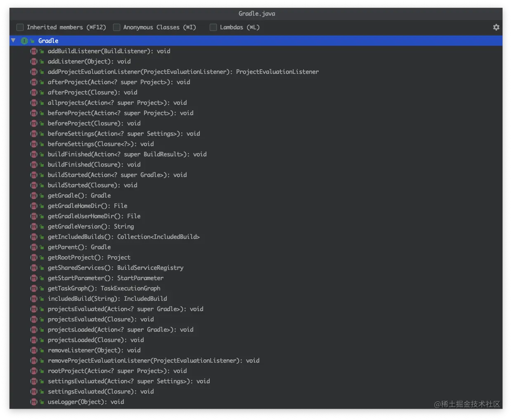
Task: Select settingsEvaluated(Closure): void method
Action: (x=100, y=392)
